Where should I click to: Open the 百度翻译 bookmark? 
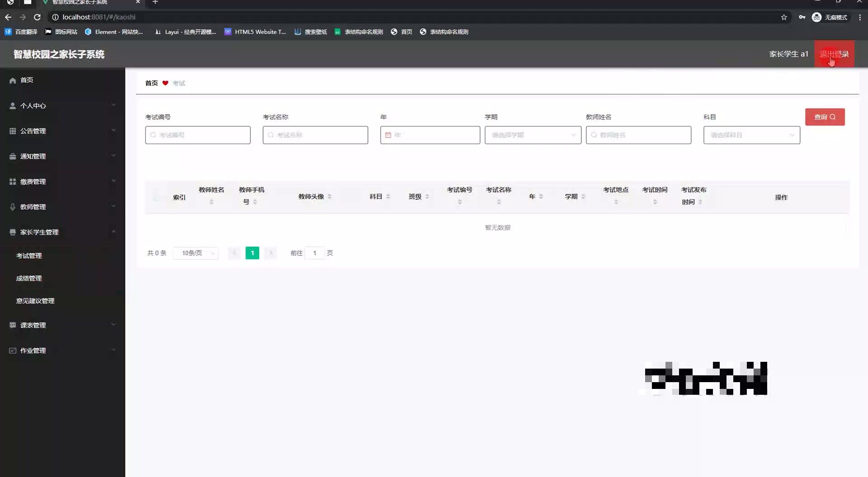coord(21,32)
